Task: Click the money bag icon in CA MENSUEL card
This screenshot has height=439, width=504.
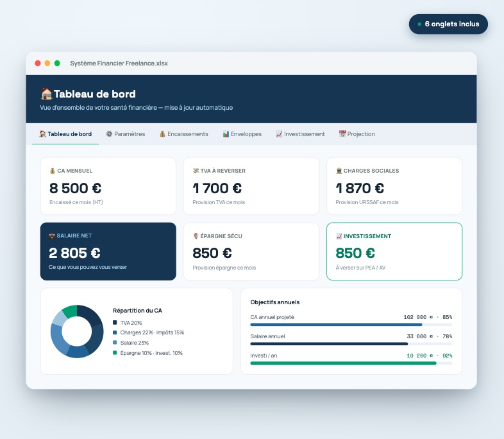Action: click(x=53, y=171)
